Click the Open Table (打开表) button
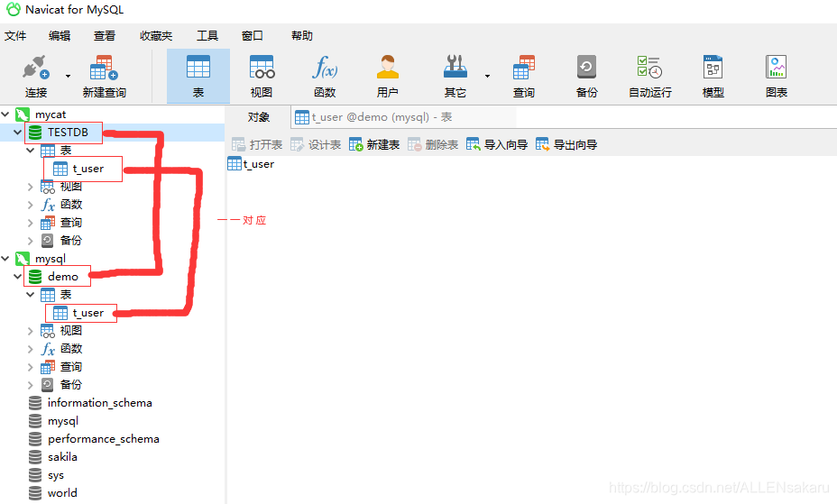 tap(257, 144)
